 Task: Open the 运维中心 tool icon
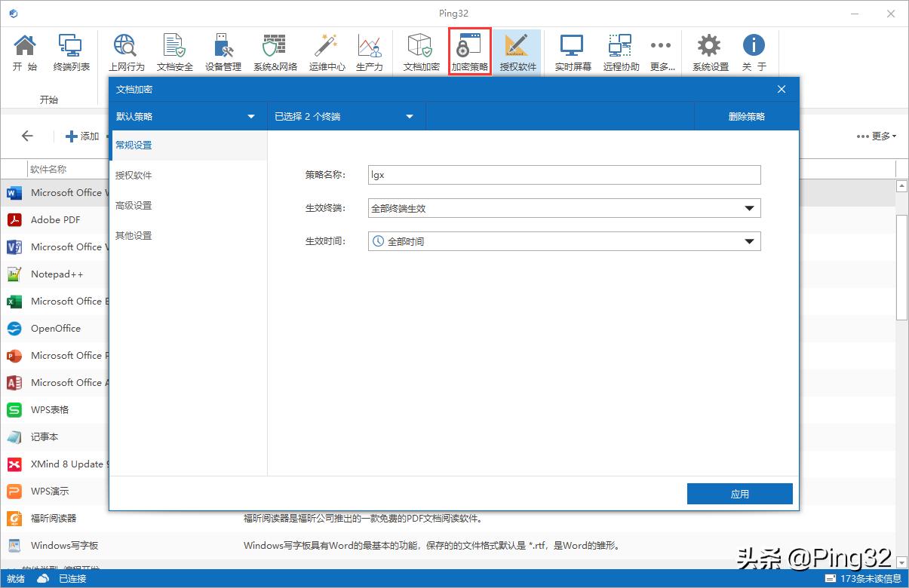(x=327, y=50)
